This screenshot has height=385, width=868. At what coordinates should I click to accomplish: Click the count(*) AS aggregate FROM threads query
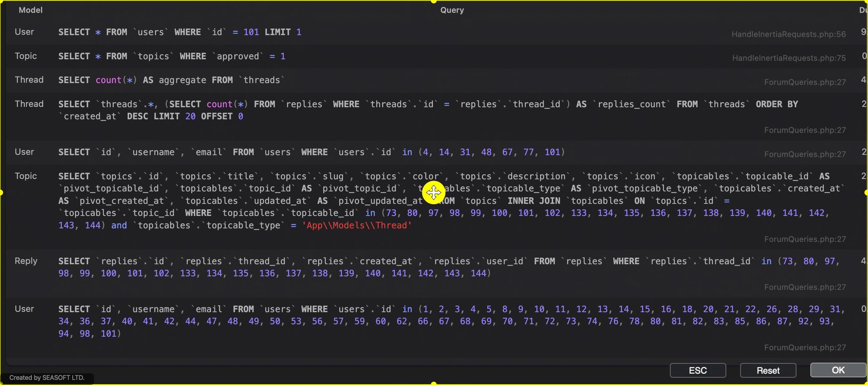(172, 80)
